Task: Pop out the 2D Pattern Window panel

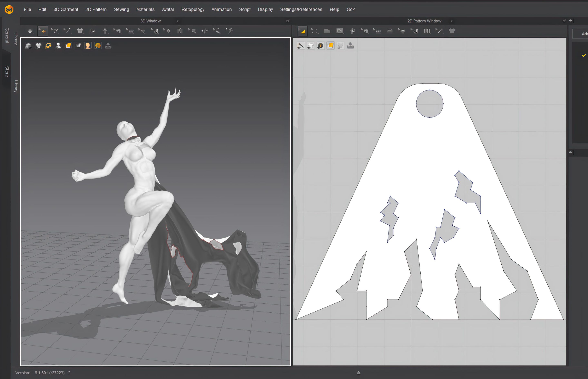Action: [x=564, y=21]
